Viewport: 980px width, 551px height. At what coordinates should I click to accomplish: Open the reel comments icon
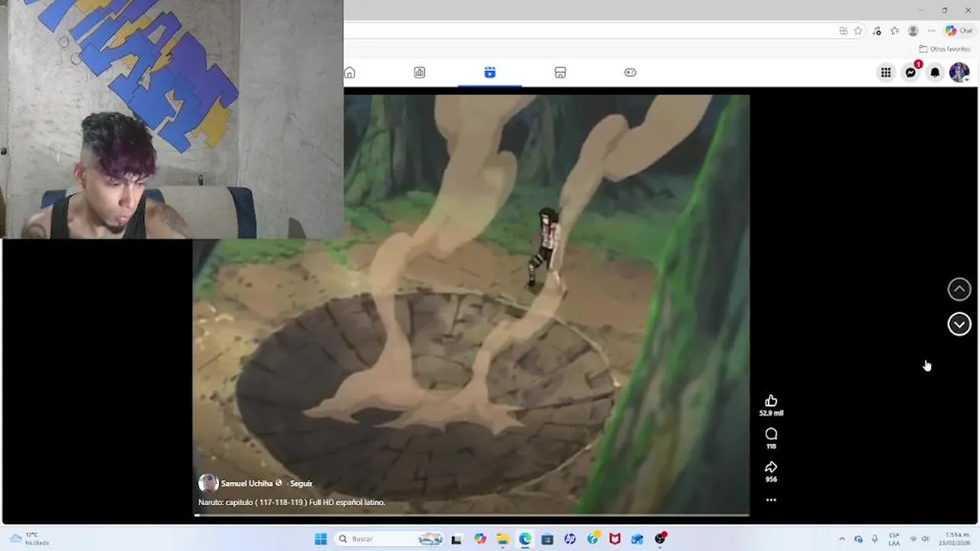tap(771, 434)
